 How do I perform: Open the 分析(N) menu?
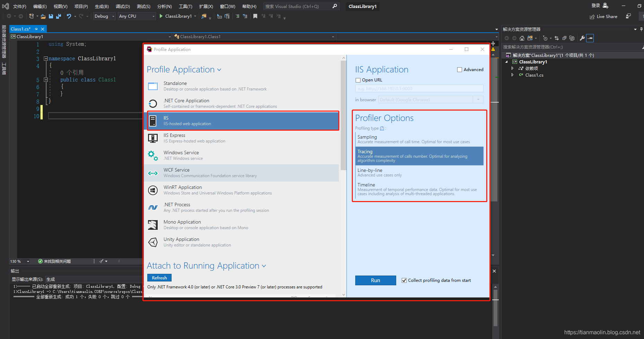pyautogui.click(x=164, y=6)
